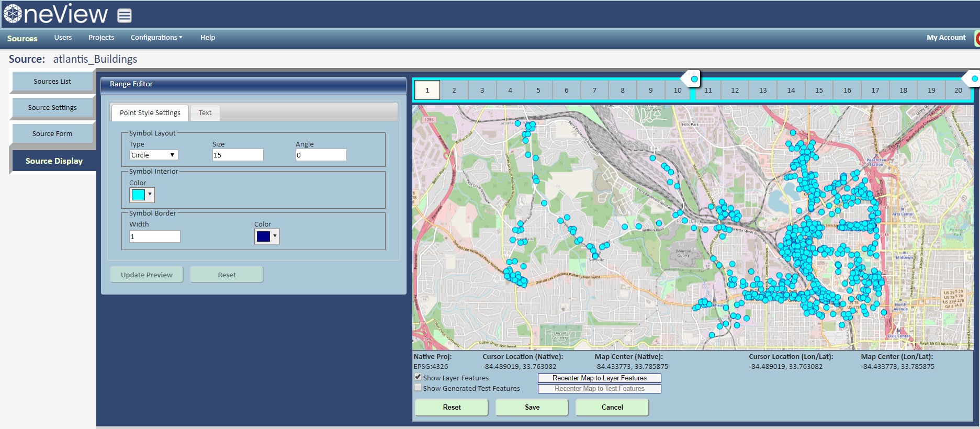Open My Account

tap(946, 38)
